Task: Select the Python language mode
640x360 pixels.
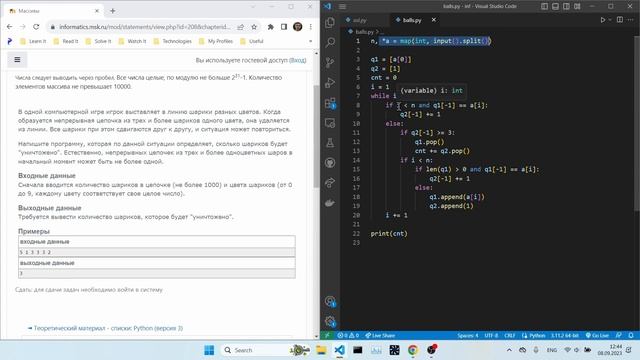Action: [x=533, y=336]
